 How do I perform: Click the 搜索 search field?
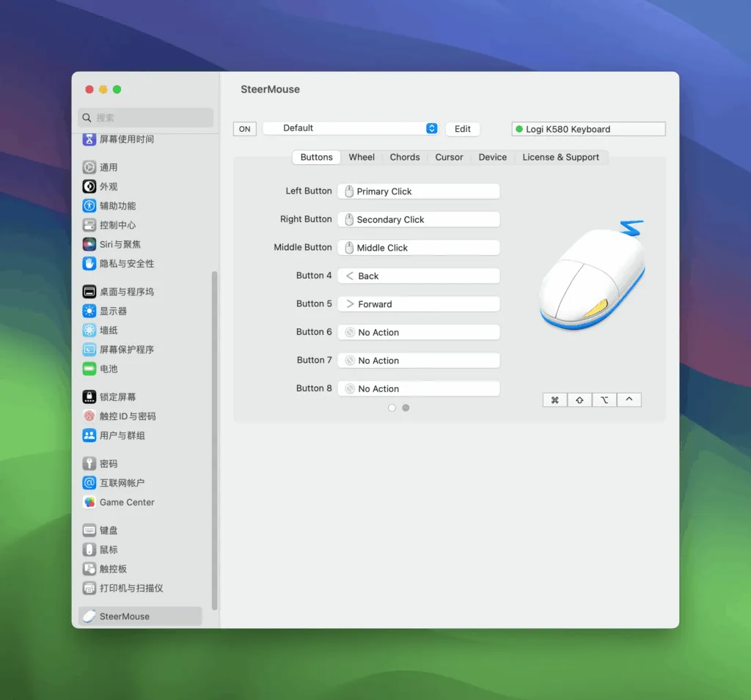pos(145,117)
